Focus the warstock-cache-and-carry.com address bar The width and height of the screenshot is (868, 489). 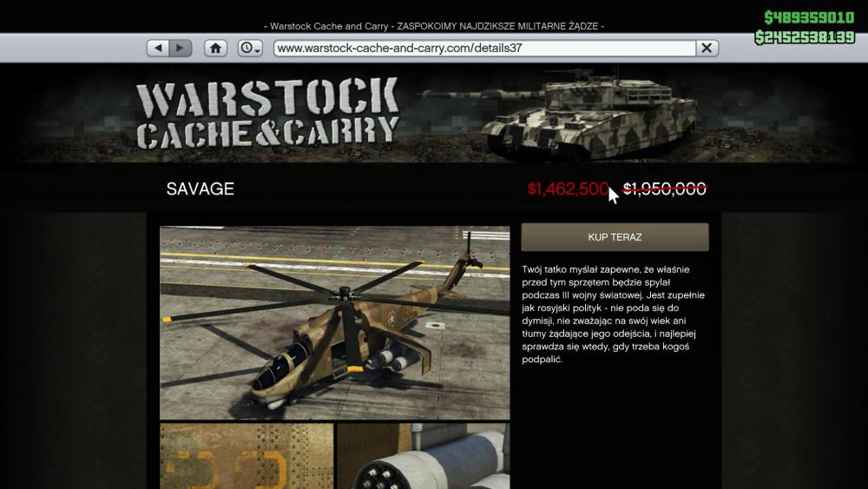tap(484, 48)
